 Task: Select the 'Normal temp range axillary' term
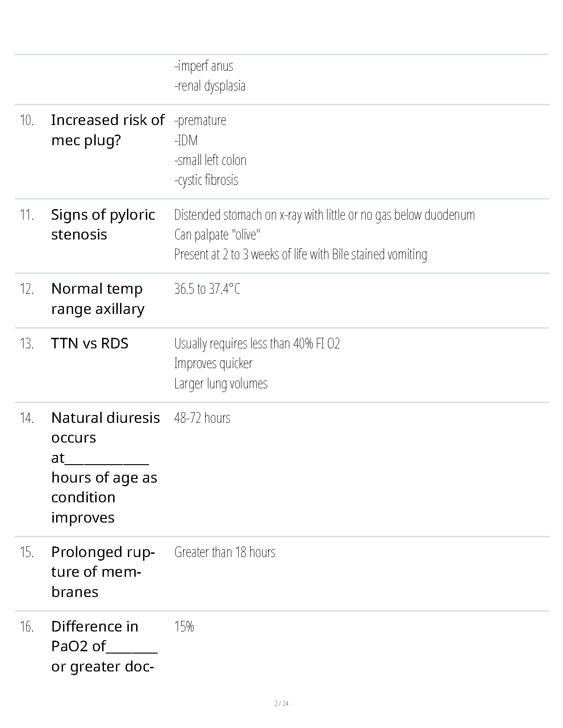(98, 299)
